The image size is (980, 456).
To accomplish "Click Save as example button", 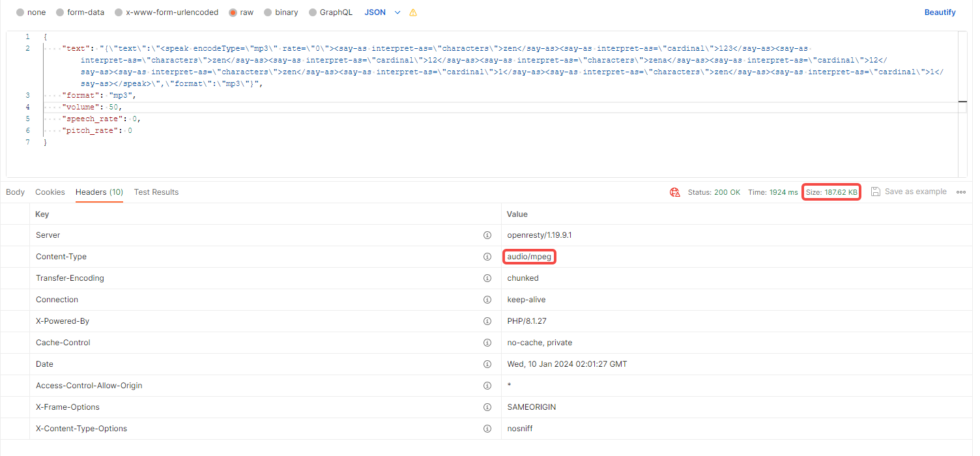I will pyautogui.click(x=915, y=192).
